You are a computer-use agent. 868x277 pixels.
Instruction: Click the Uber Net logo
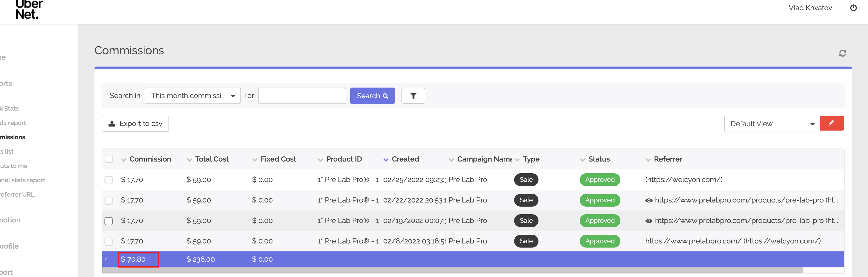pos(29,9)
